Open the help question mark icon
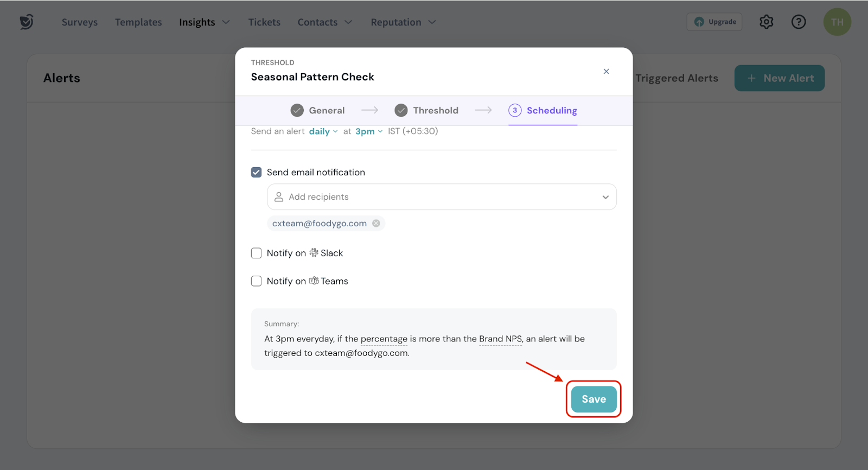 (799, 22)
